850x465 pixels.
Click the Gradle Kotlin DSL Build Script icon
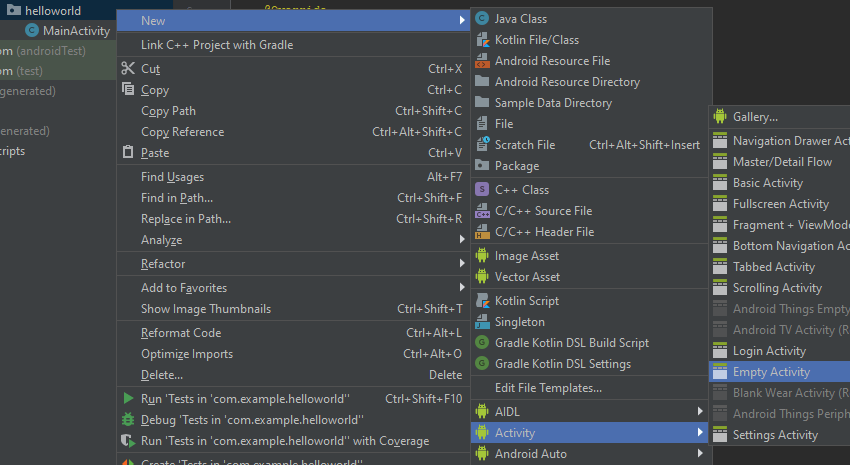tap(482, 343)
